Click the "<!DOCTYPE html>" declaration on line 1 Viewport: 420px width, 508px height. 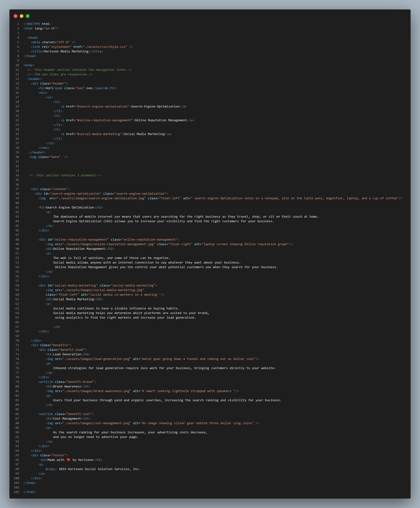tap(37, 24)
